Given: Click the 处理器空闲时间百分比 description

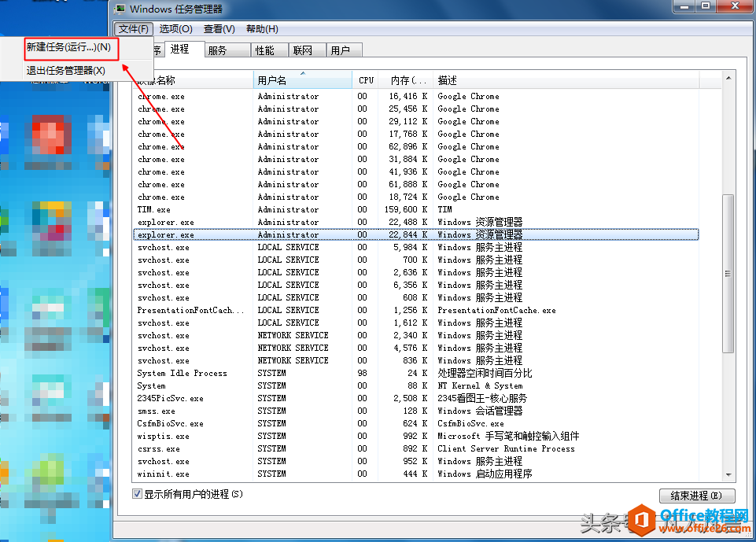Looking at the screenshot, I should tap(485, 373).
